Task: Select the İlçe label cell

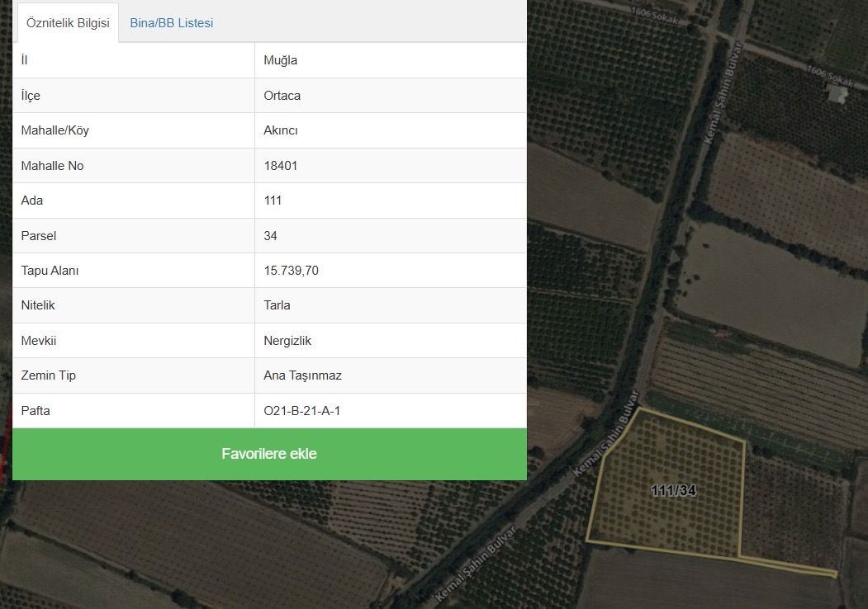Action: coord(134,96)
